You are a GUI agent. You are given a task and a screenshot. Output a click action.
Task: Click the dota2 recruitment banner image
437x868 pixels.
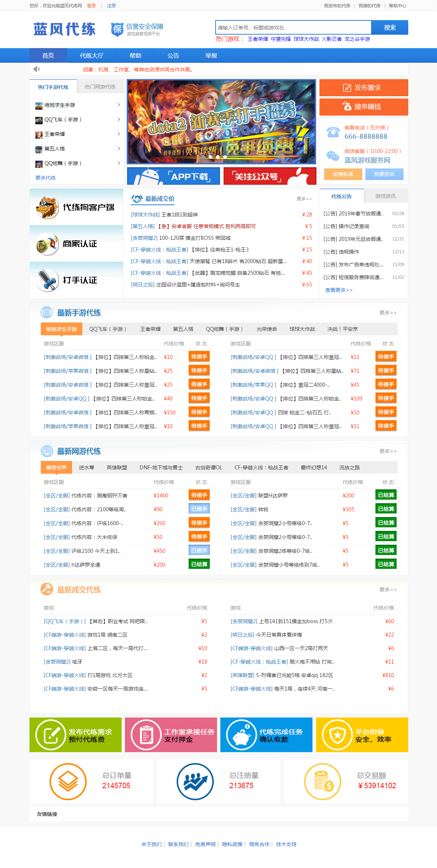221,122
